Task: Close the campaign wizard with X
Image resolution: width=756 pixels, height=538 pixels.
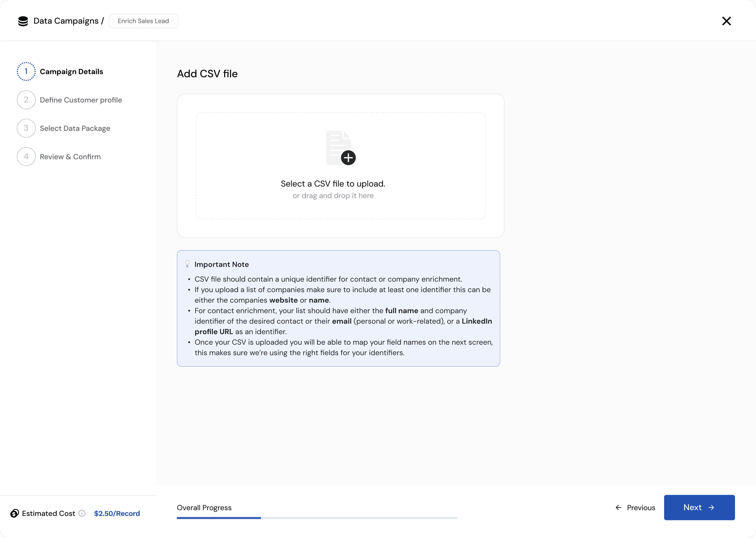Action: pos(726,21)
